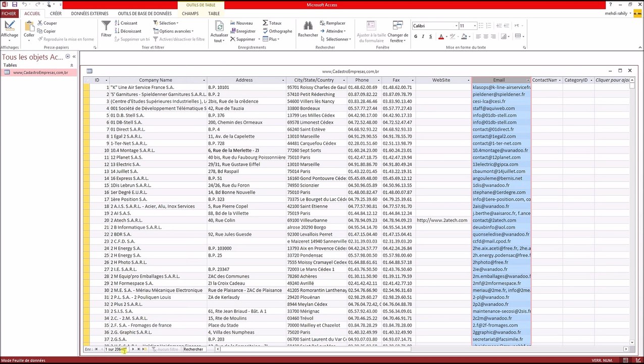Click the record number box
Screen dimensions: 644x364
click(x=116, y=349)
